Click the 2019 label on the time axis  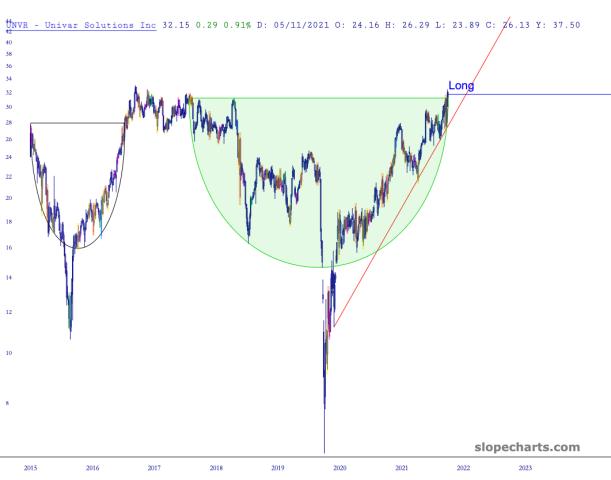[x=278, y=467]
